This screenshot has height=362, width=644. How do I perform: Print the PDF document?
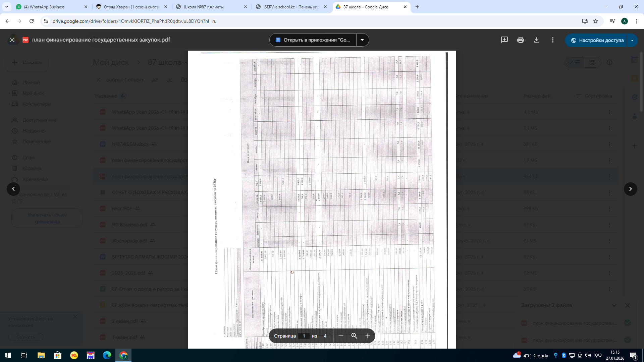click(520, 40)
